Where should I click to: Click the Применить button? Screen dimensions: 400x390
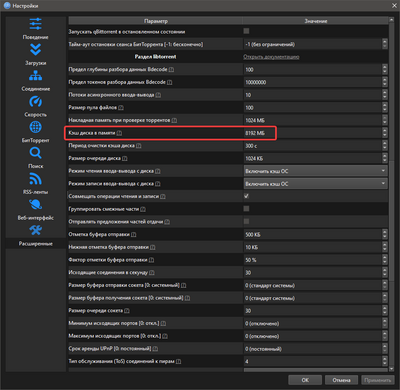[377, 380]
